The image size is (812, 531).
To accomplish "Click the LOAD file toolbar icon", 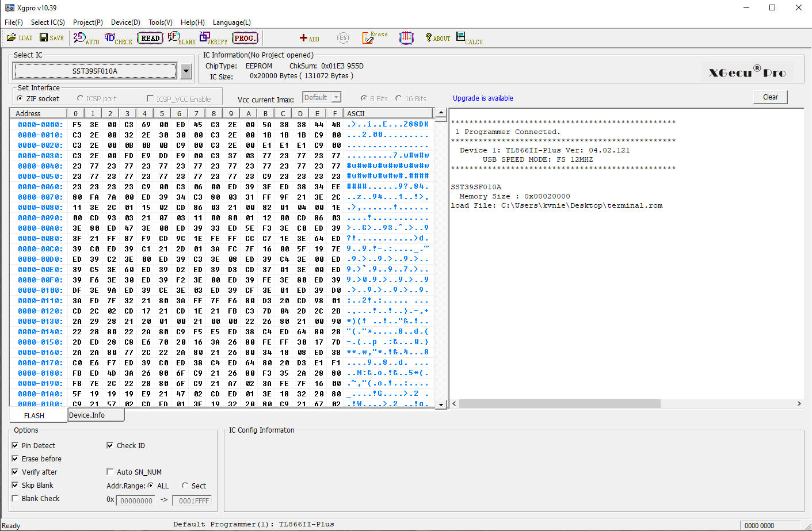I will click(x=19, y=38).
